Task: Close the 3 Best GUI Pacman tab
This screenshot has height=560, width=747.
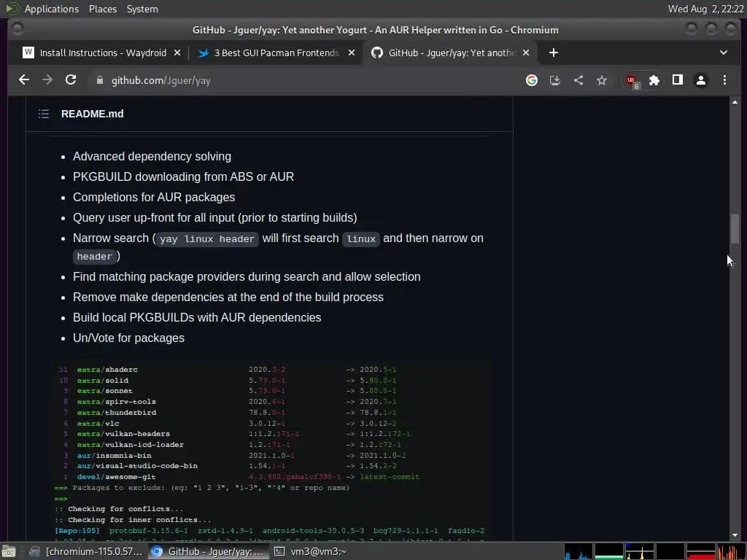Action: (x=352, y=52)
